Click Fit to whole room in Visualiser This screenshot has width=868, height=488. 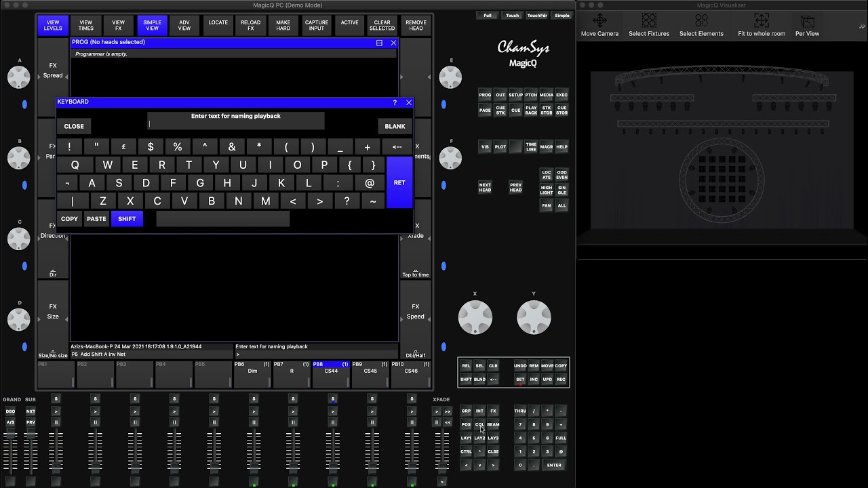tap(762, 25)
